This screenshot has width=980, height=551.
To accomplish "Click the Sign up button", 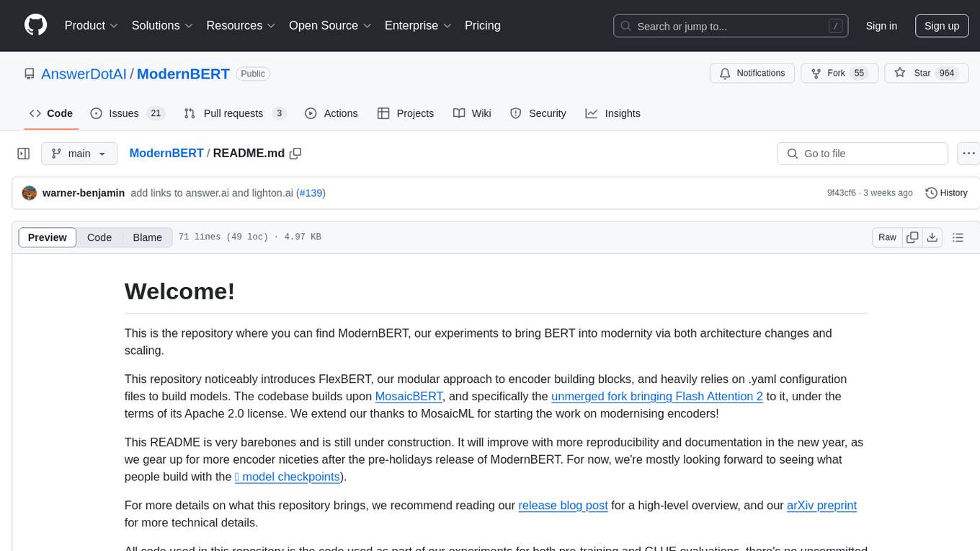I will tap(942, 26).
